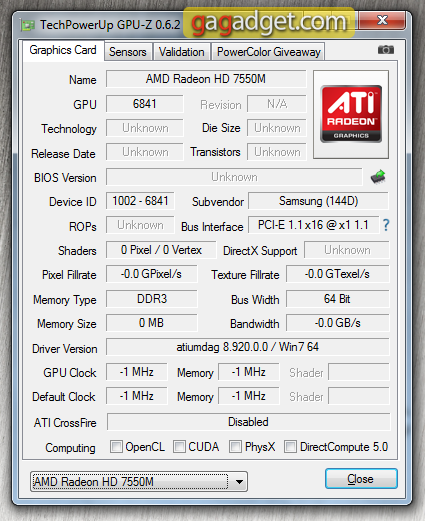Viewport: 425px width, 521px height.
Task: Click the GPU field showing 6841
Action: pos(145,104)
